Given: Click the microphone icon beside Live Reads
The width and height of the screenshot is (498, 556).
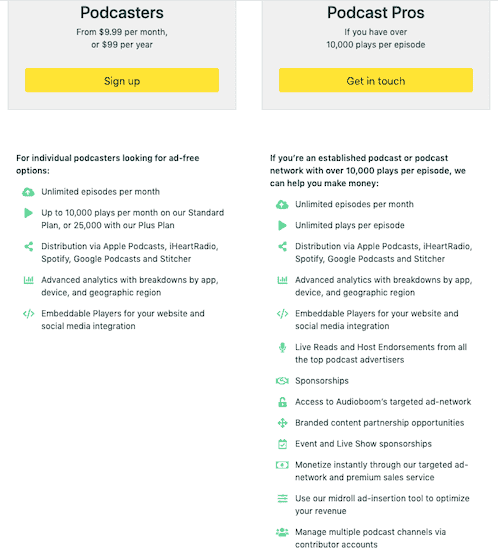Looking at the screenshot, I should tap(282, 348).
